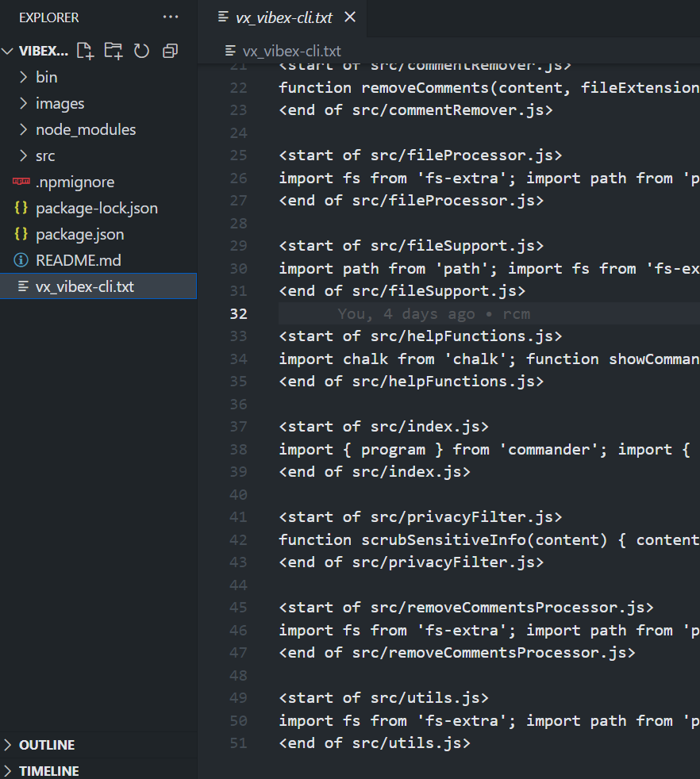Click line '<end of src/helpFunctions.js>'

411,381
